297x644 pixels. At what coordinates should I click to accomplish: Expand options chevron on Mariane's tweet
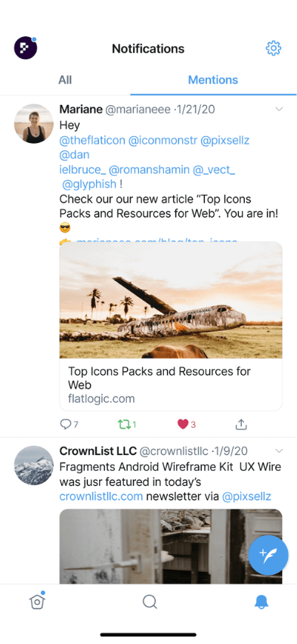pos(279,110)
